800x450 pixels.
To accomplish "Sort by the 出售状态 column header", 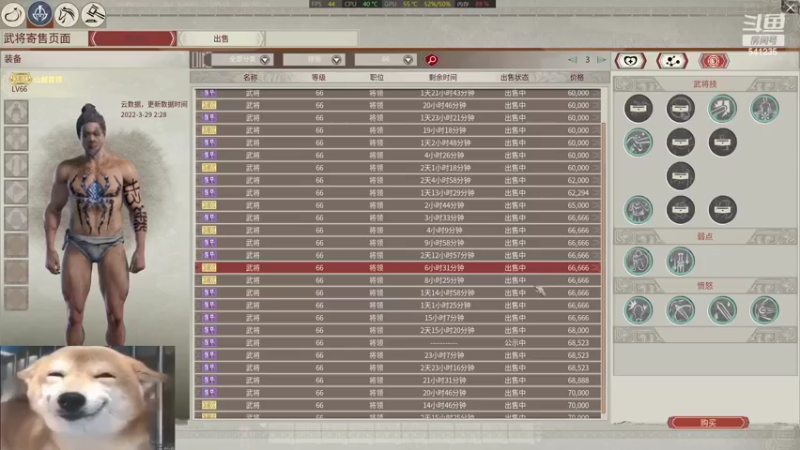I will 514,78.
